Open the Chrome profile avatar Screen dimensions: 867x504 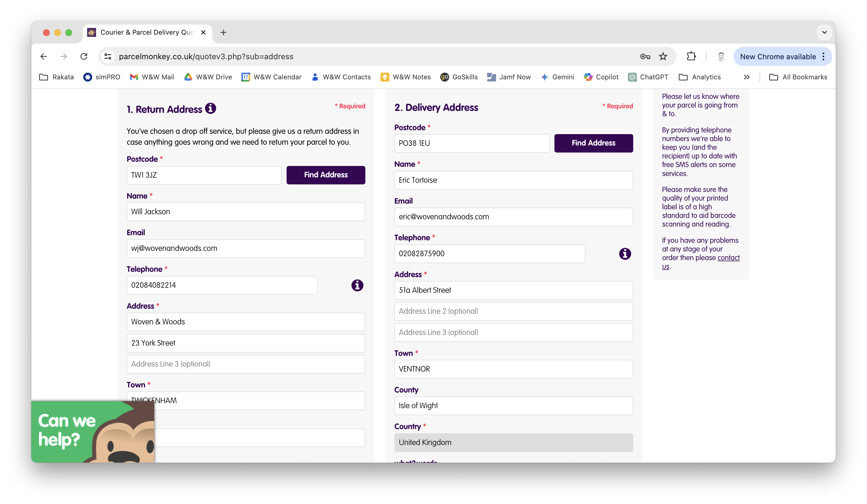721,56
